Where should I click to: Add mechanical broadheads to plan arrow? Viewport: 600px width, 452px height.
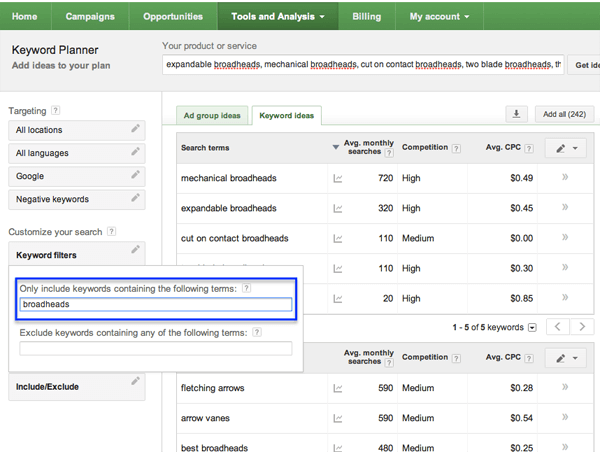(565, 177)
